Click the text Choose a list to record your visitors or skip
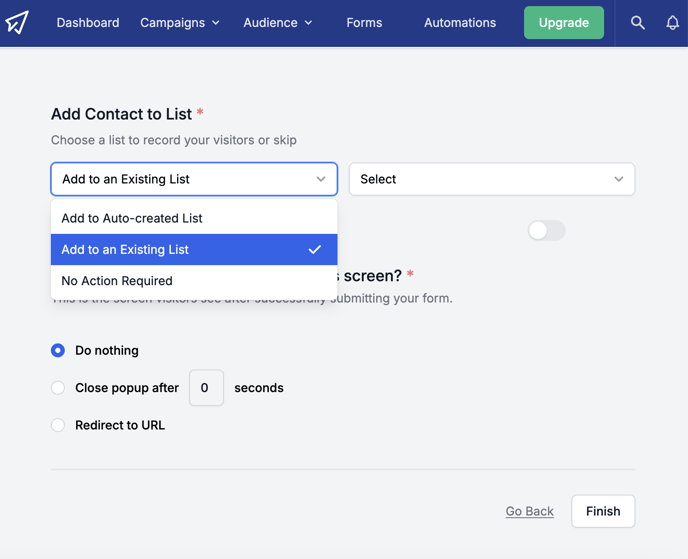Viewport: 688px width, 559px height. [x=174, y=140]
